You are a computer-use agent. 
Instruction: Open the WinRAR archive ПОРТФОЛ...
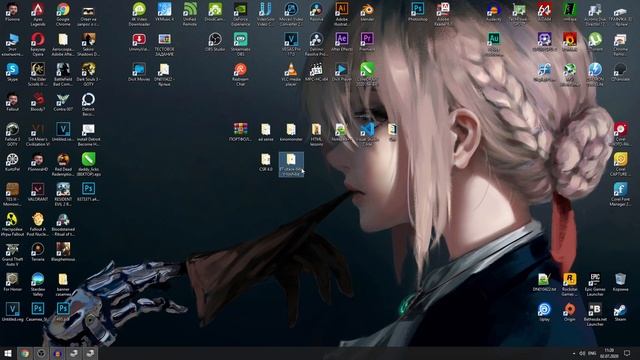click(x=240, y=132)
